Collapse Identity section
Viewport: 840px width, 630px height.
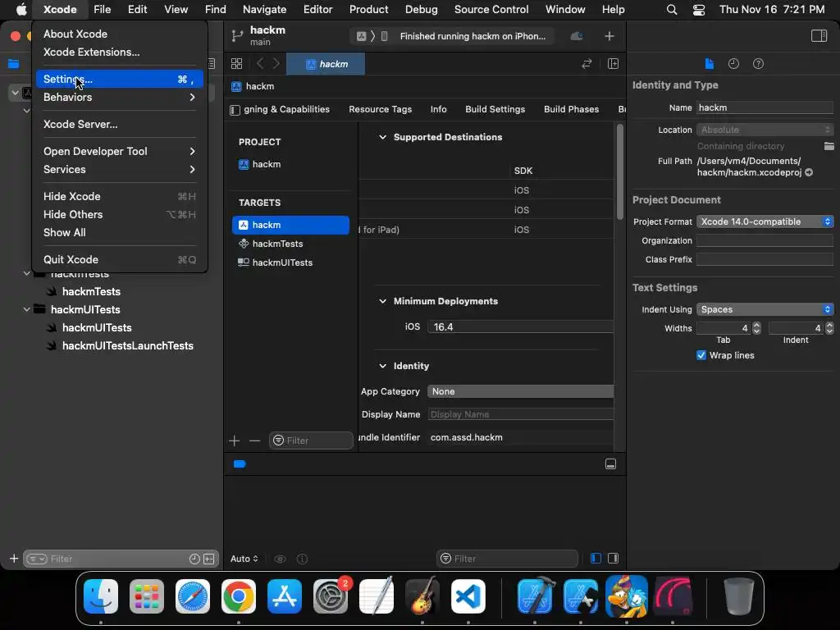click(382, 366)
